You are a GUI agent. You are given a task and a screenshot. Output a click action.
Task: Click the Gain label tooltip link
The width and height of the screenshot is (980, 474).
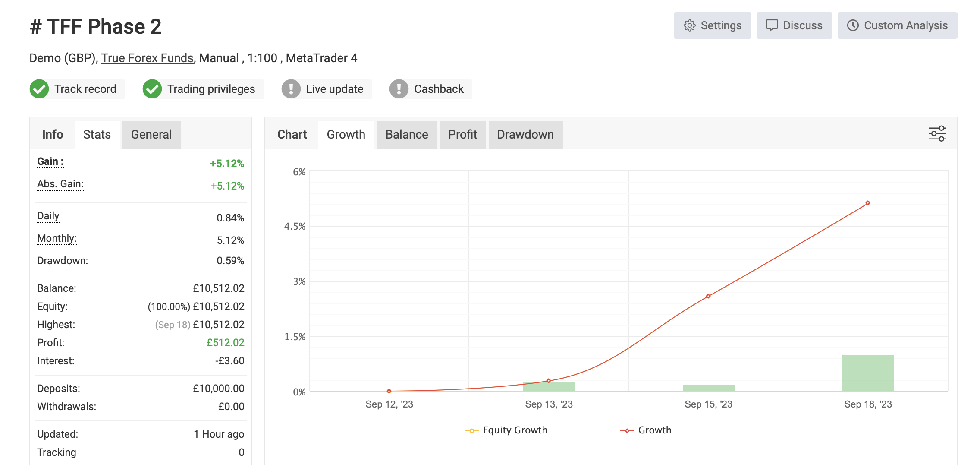50,161
